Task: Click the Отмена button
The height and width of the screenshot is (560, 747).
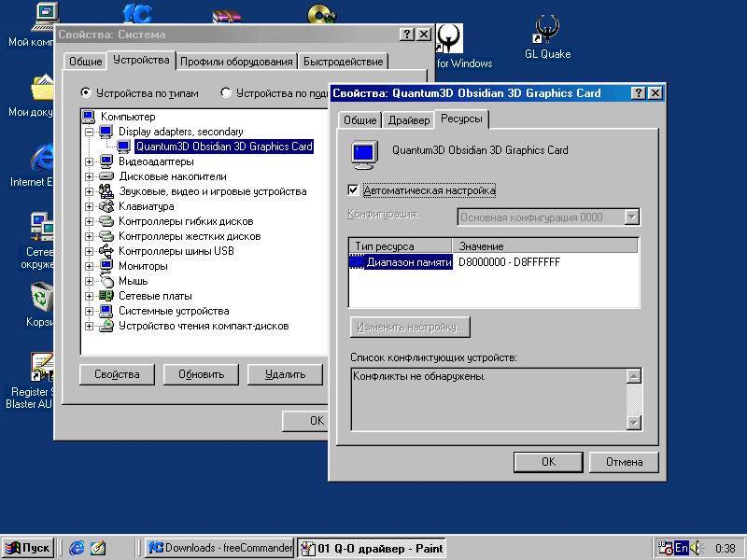Action: [x=624, y=462]
